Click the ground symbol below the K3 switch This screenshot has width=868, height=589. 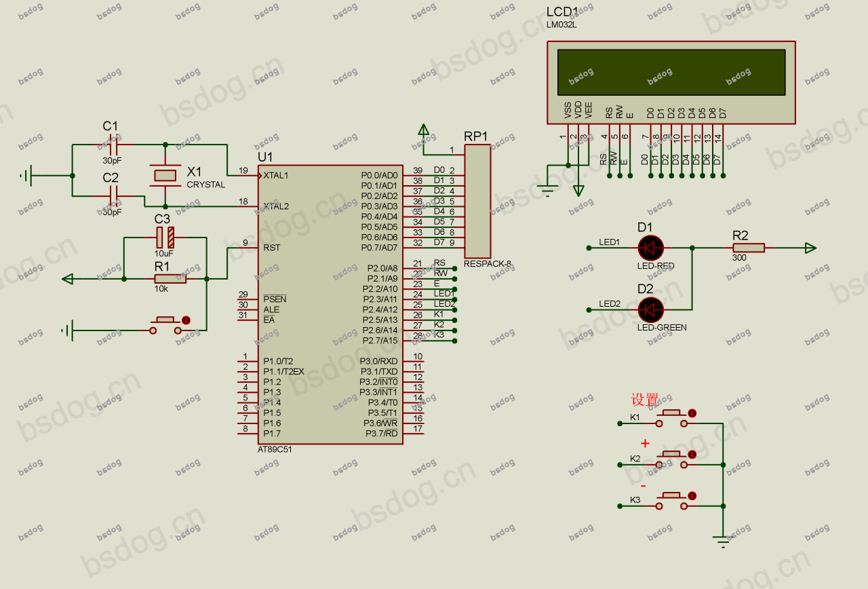point(723,541)
